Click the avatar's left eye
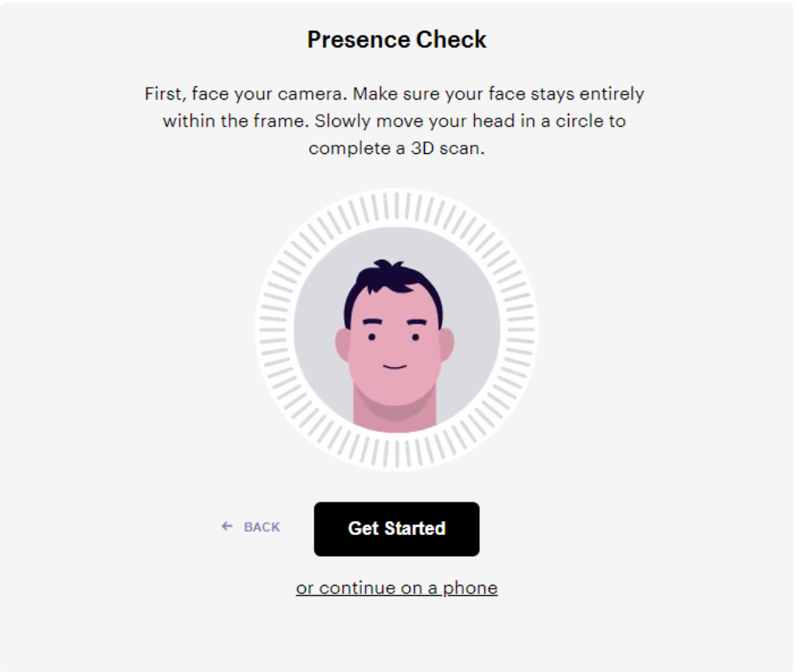 click(372, 337)
